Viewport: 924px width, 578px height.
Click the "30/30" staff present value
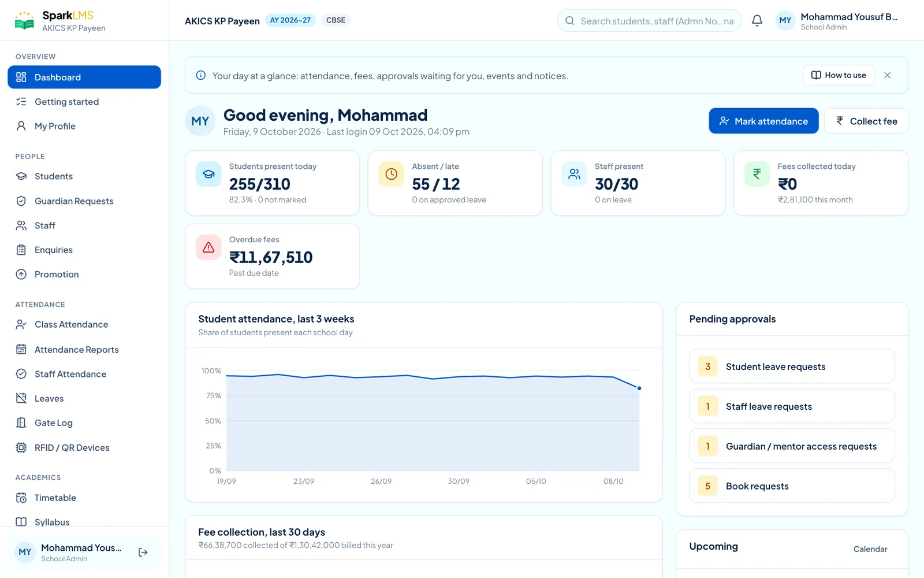617,184
